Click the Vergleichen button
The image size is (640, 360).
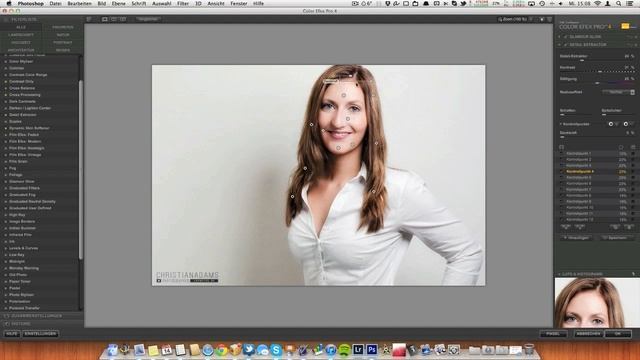148,19
